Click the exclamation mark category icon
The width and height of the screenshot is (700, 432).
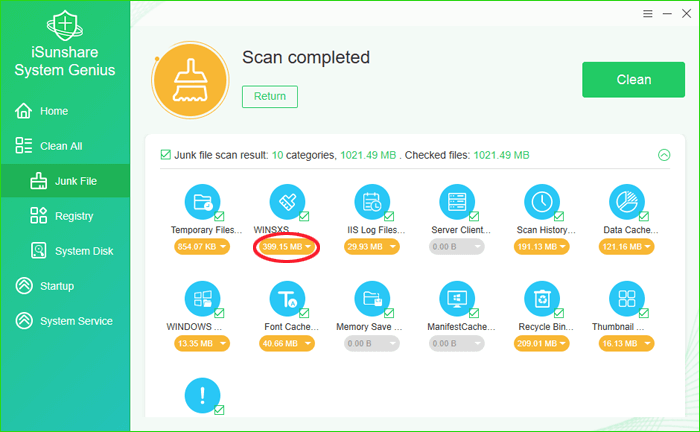[202, 395]
